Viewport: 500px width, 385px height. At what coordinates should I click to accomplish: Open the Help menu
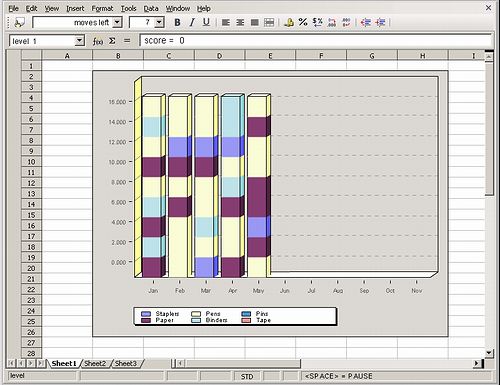pos(203,8)
